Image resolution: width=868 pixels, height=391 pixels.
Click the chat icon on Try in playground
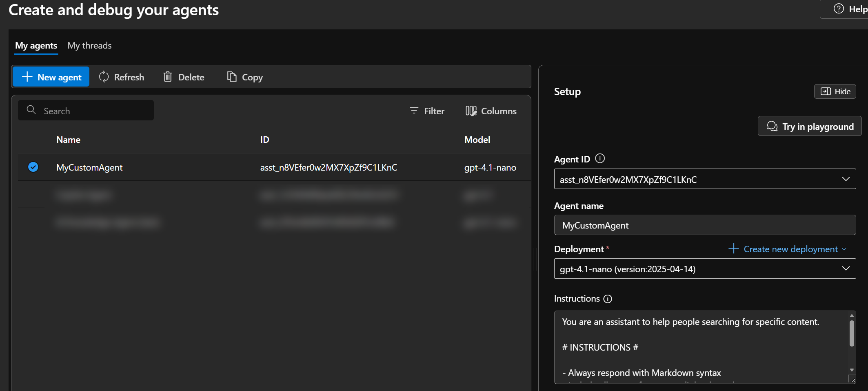coord(772,126)
